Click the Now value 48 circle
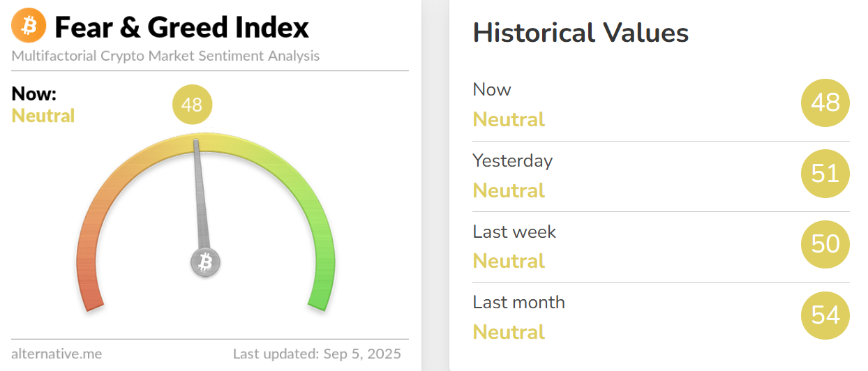This screenshot has height=371, width=868. point(825,103)
